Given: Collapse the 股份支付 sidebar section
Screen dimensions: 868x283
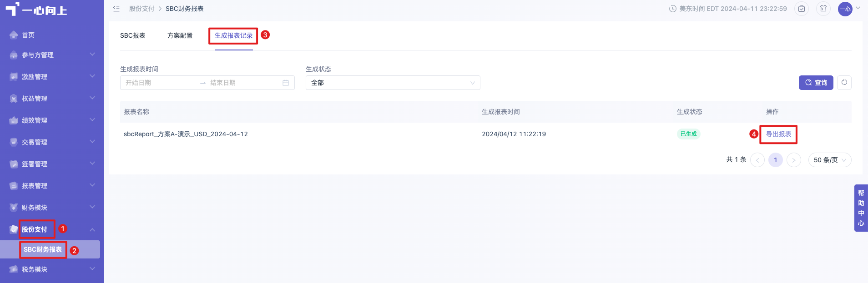Looking at the screenshot, I should 52,229.
